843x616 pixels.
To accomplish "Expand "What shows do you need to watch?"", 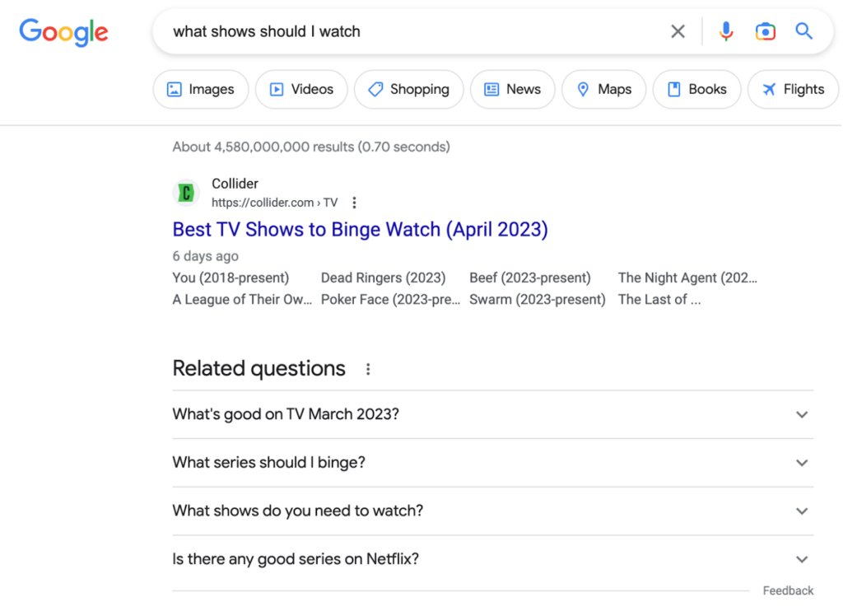I will tap(493, 511).
